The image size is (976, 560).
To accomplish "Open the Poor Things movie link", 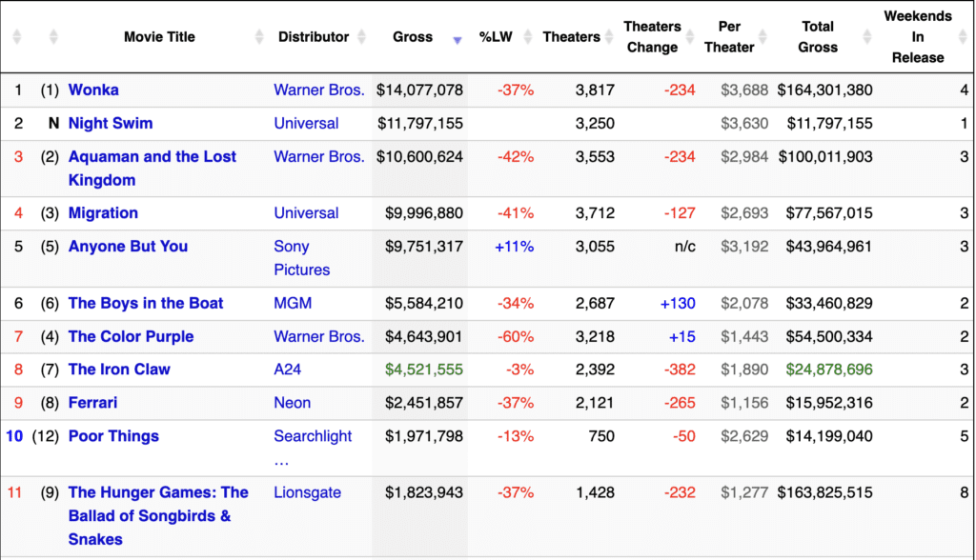I will [113, 436].
